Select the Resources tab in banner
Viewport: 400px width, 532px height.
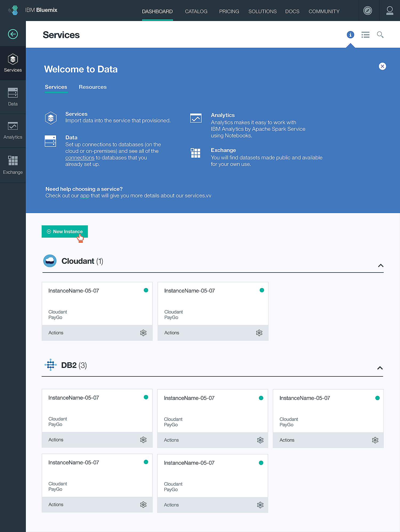[x=93, y=87]
